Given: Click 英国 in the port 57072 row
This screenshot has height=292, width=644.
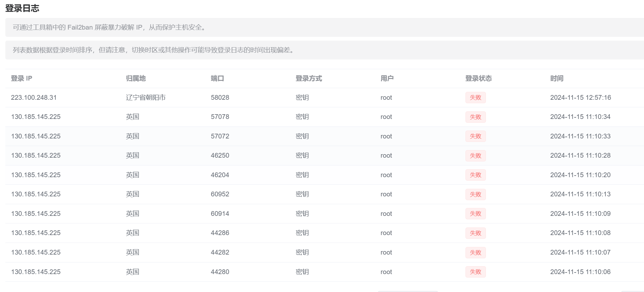Looking at the screenshot, I should [133, 136].
